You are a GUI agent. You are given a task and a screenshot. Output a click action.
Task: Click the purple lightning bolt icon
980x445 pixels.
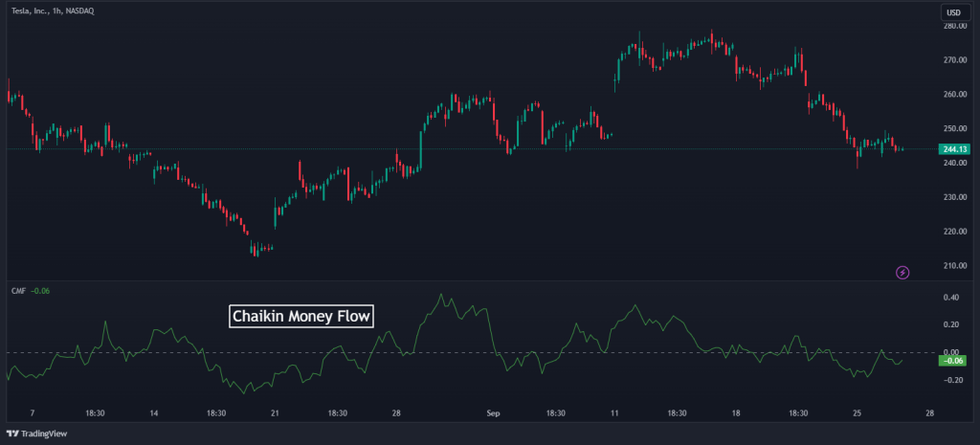click(x=902, y=273)
